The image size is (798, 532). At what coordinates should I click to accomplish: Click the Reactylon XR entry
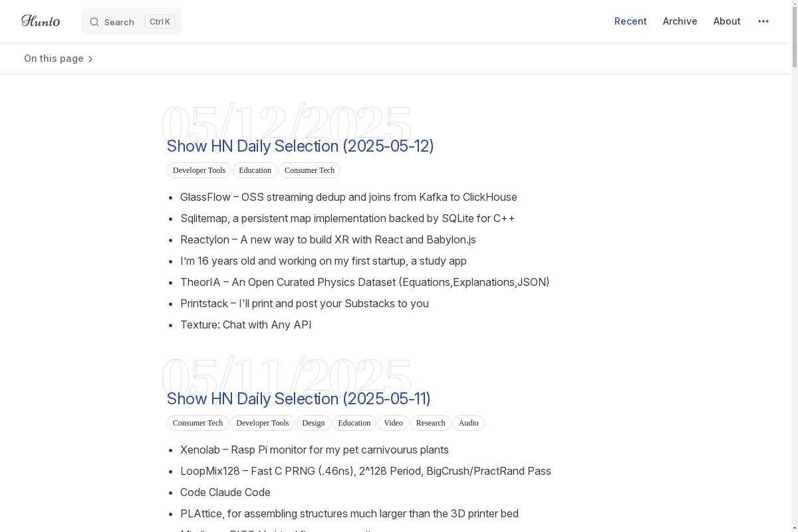[328, 239]
